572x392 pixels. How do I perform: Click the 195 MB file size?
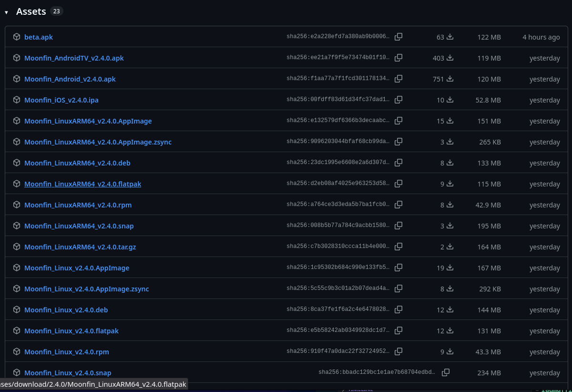[489, 226]
